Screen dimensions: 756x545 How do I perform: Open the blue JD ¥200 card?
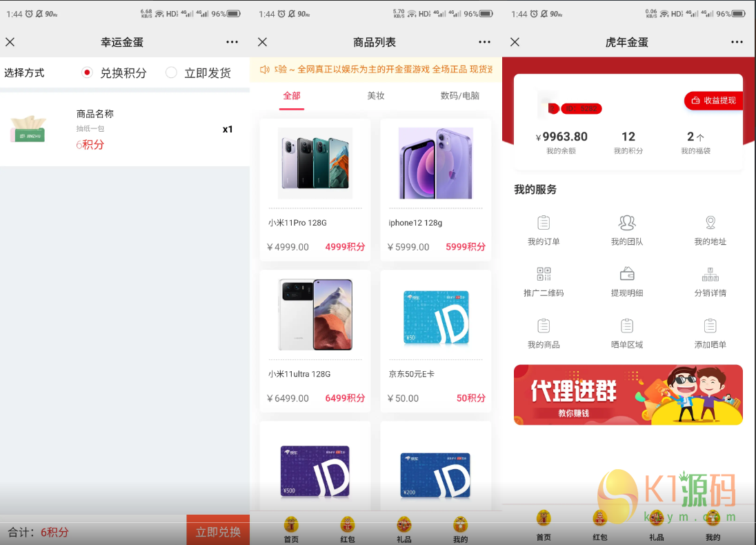435,475
